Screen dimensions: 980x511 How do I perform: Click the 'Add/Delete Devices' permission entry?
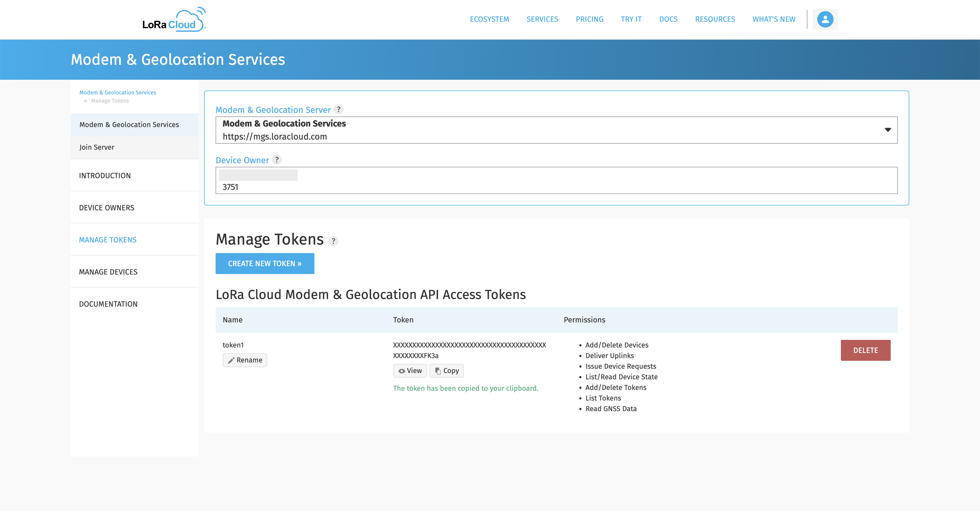click(x=617, y=345)
